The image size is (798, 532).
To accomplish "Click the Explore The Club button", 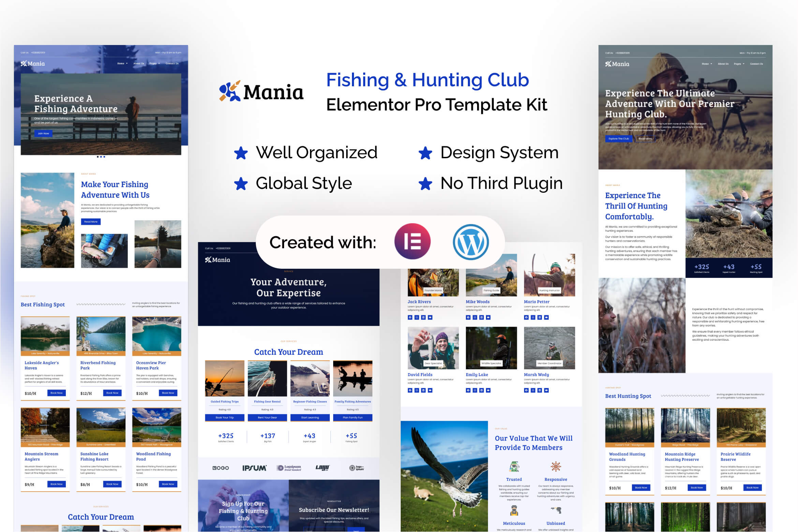I will (x=618, y=138).
